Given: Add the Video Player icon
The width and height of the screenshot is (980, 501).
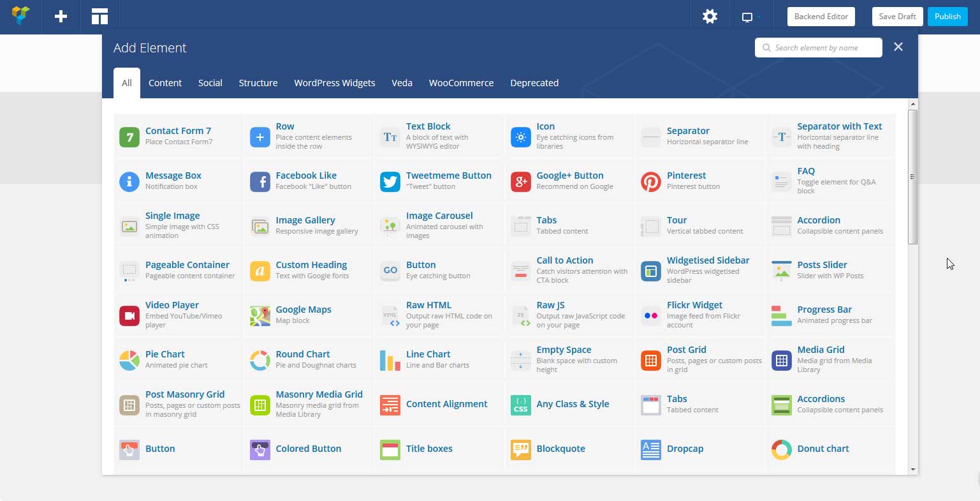Looking at the screenshot, I should (x=129, y=315).
